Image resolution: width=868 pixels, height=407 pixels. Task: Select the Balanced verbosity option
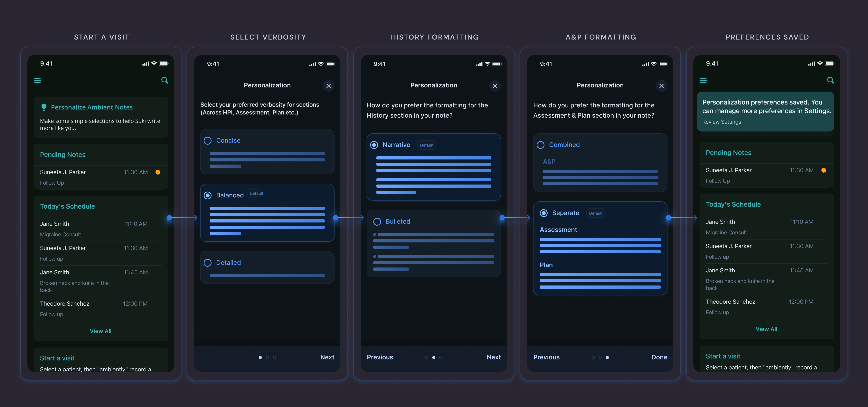pyautogui.click(x=267, y=213)
